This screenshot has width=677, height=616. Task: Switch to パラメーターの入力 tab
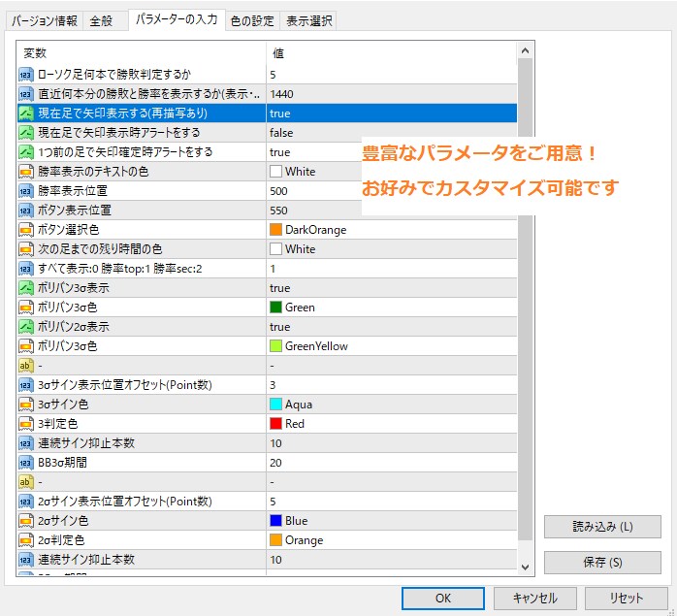pyautogui.click(x=177, y=19)
